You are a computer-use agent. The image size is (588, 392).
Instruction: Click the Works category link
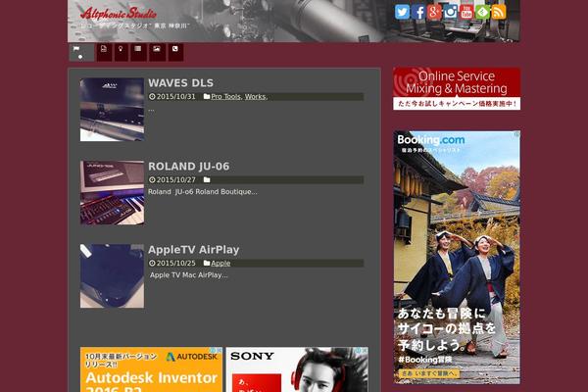(x=255, y=96)
